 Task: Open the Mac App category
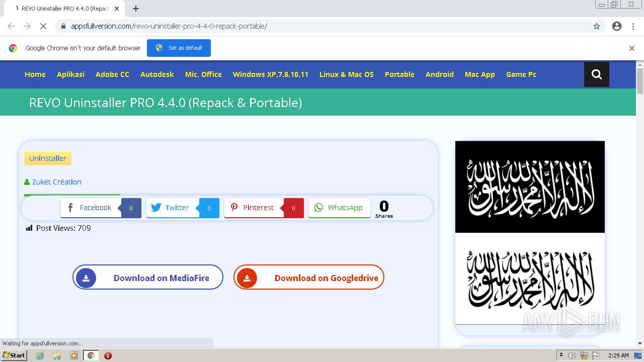point(480,74)
